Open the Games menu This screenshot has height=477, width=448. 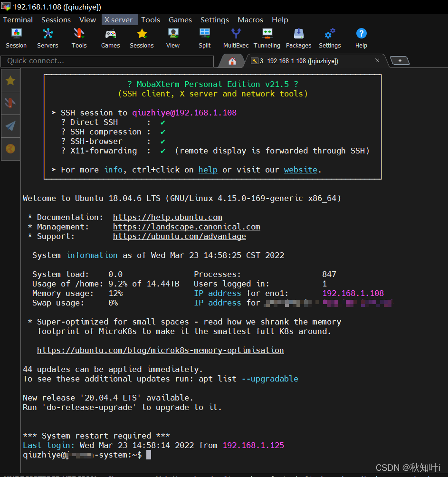click(x=181, y=20)
